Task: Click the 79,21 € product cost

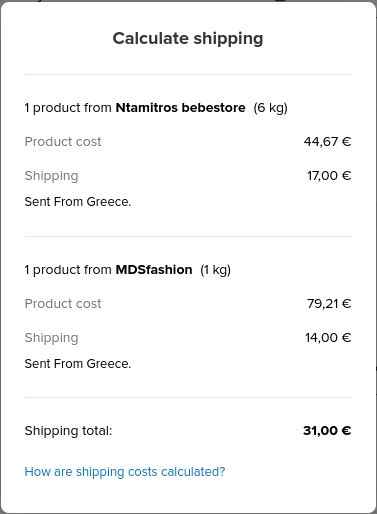Action: click(x=329, y=304)
